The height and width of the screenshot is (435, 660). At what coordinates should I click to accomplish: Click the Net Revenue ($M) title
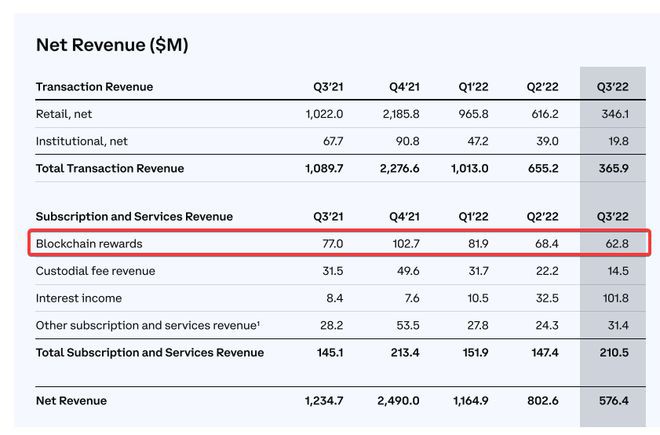(x=112, y=45)
